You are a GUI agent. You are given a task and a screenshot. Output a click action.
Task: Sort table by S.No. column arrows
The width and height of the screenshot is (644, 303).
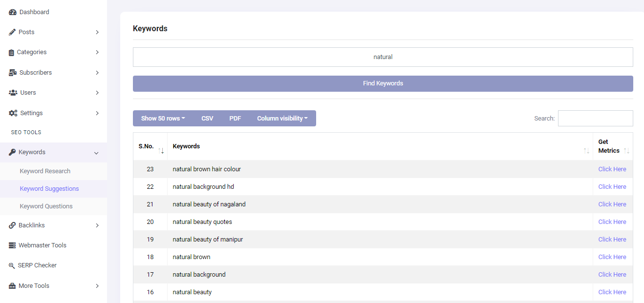pos(161,151)
